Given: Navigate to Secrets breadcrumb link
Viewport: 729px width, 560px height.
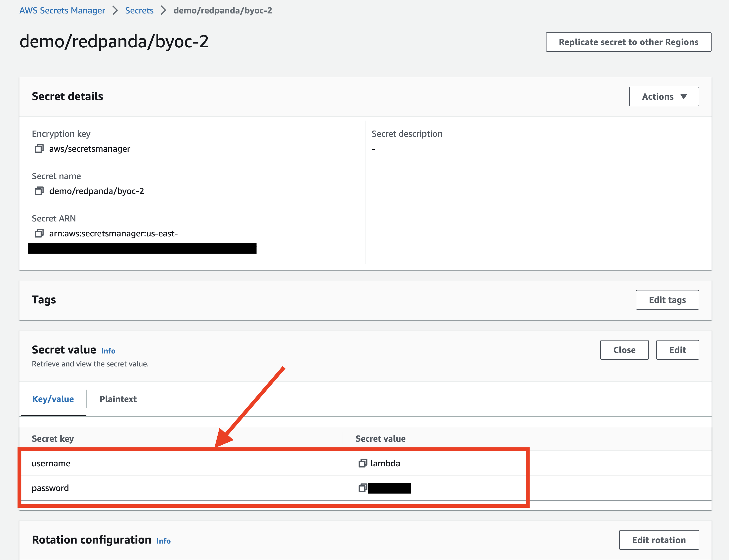Looking at the screenshot, I should tap(139, 11).
